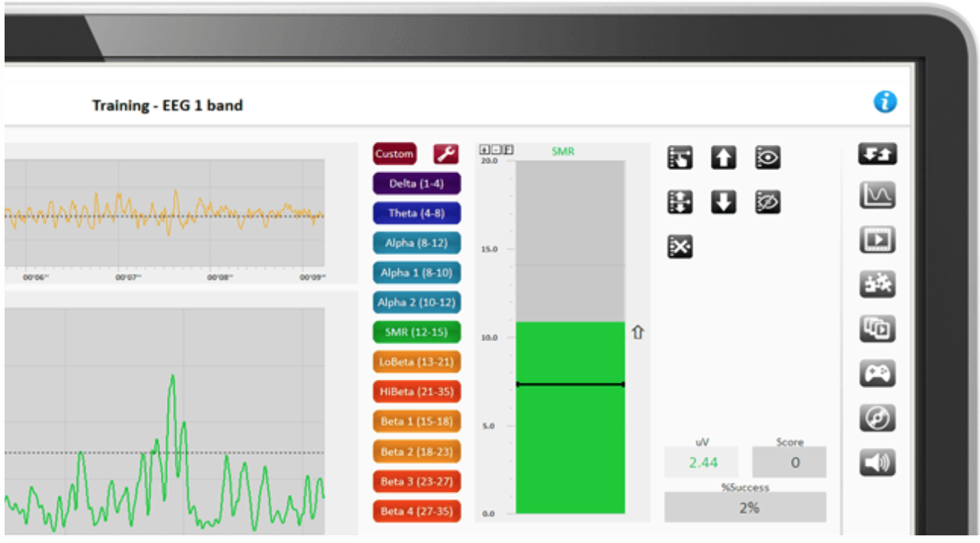The image size is (980, 543).
Task: Select the Beta 1 (15-18) band
Action: pyautogui.click(x=417, y=422)
